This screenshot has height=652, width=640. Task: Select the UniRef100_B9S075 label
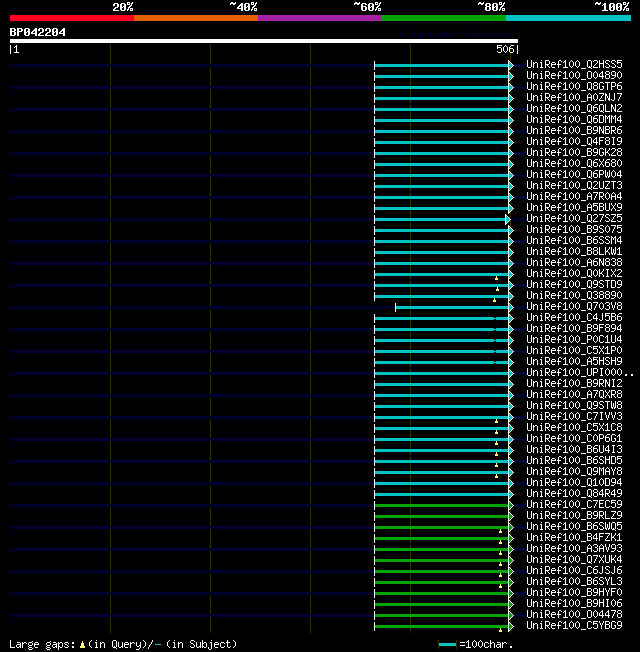574,230
